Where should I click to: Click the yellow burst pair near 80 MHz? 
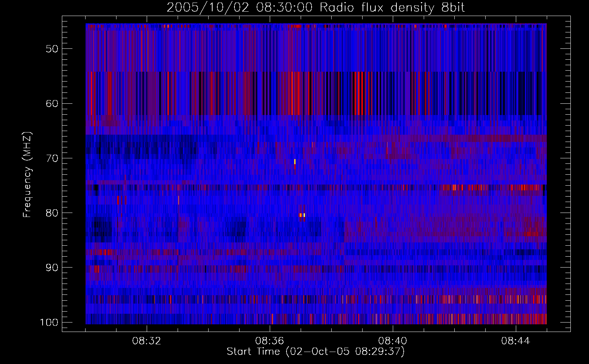pos(302,215)
